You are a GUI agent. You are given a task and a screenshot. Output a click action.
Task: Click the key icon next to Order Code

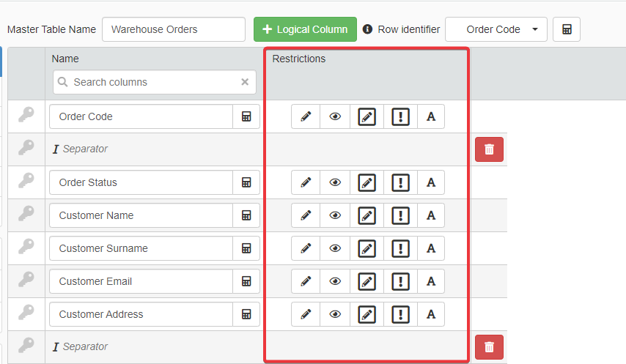(x=26, y=116)
